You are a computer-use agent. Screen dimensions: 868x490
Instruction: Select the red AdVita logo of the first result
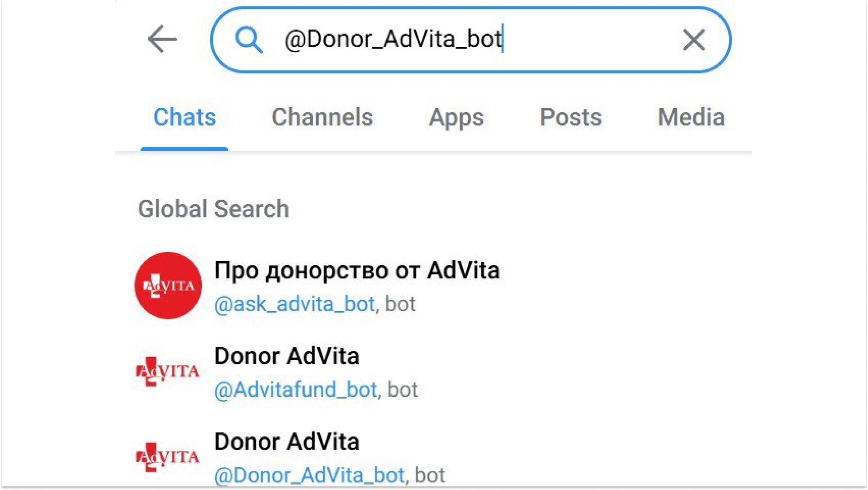tap(168, 286)
